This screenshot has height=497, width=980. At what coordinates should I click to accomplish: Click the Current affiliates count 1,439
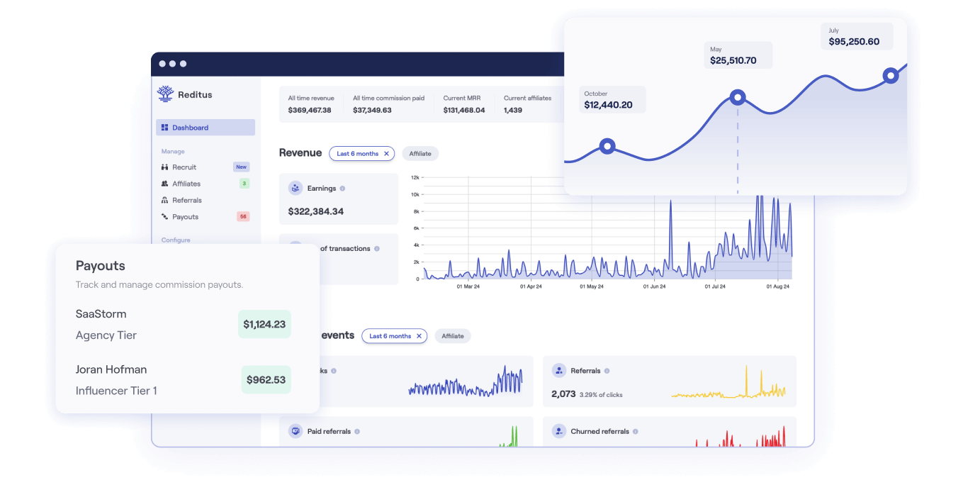pyautogui.click(x=513, y=110)
